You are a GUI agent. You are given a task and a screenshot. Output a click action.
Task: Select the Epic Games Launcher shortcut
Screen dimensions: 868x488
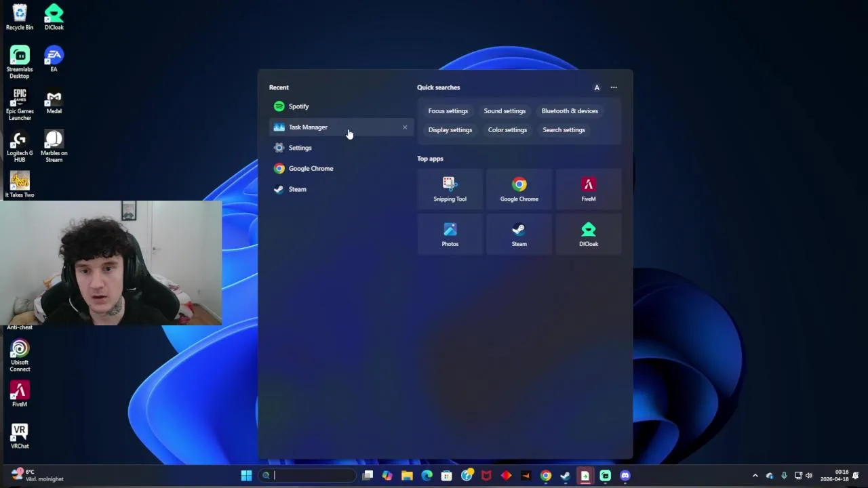coord(20,104)
